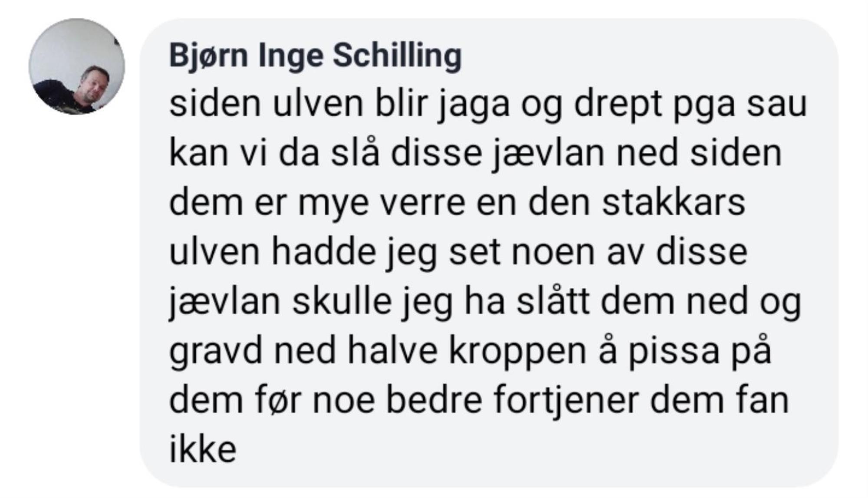Click the word "fortjener" in the comment

pos(566,401)
